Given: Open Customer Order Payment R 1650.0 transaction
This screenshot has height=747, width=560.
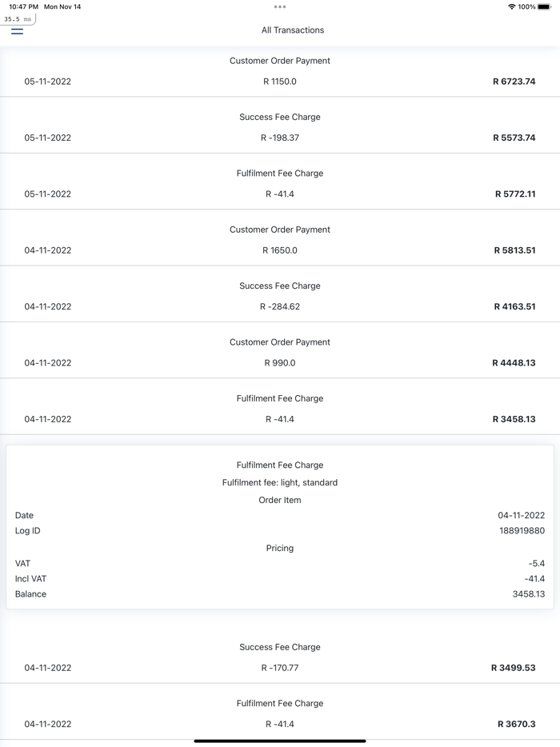Looking at the screenshot, I should 280,240.
